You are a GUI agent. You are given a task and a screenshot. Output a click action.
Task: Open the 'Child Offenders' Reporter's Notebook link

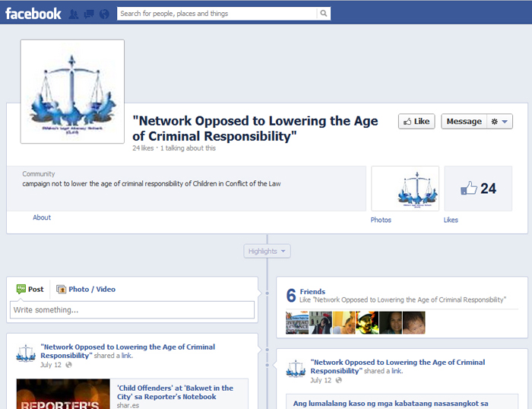tap(176, 392)
